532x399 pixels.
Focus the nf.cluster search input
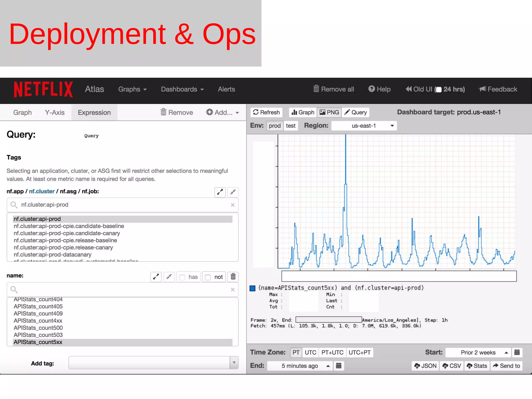point(123,205)
